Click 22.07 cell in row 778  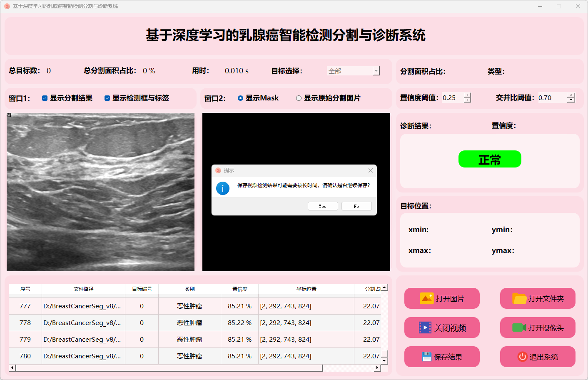(x=368, y=323)
